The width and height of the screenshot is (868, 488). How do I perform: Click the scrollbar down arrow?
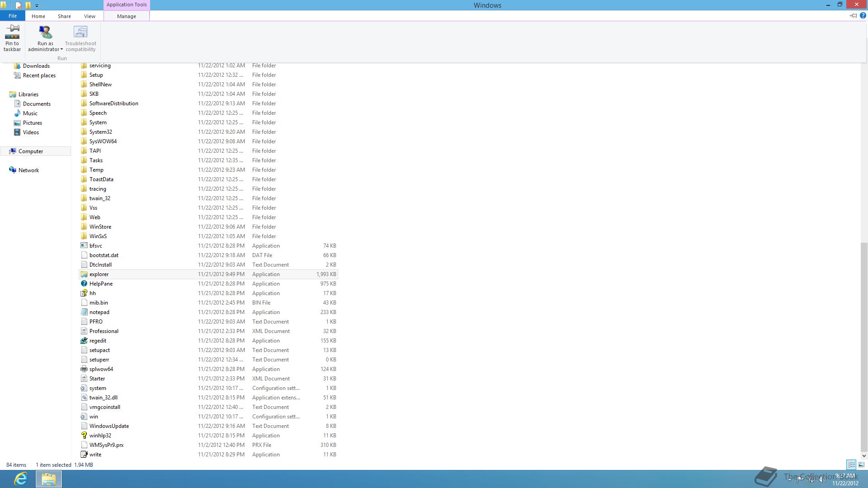click(x=864, y=456)
